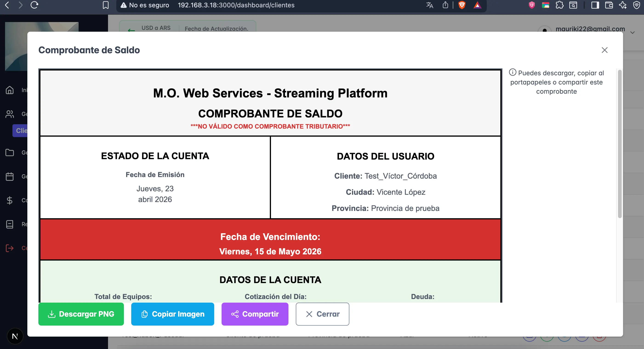Click the share icon in the address bar
This screenshot has height=349, width=644.
pyautogui.click(x=445, y=5)
